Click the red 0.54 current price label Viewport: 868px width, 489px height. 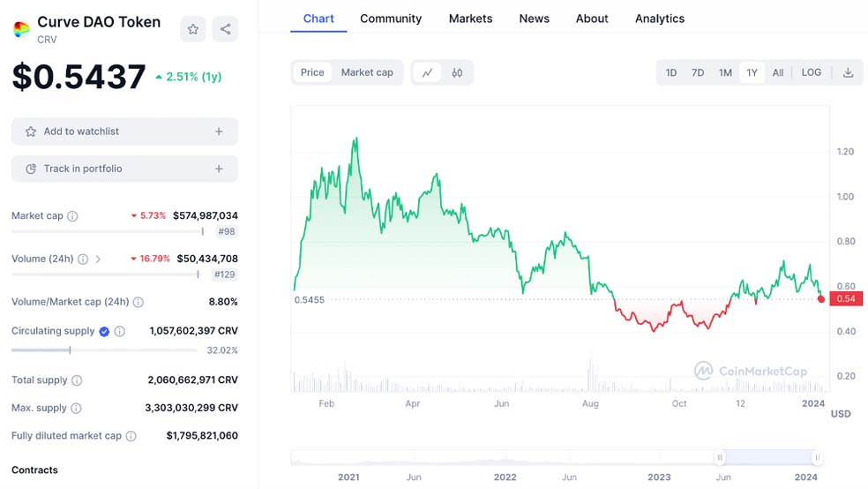[x=845, y=299]
